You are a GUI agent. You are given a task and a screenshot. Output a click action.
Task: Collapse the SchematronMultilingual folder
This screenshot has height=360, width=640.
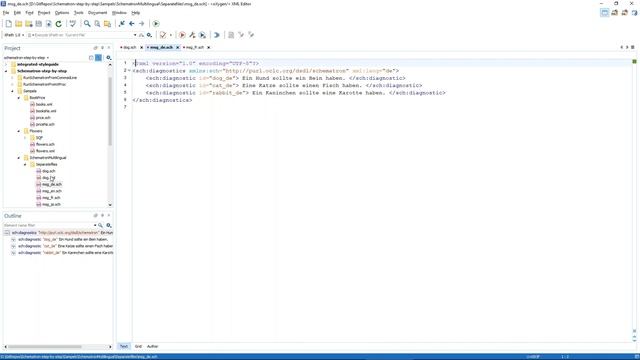tap(19, 158)
